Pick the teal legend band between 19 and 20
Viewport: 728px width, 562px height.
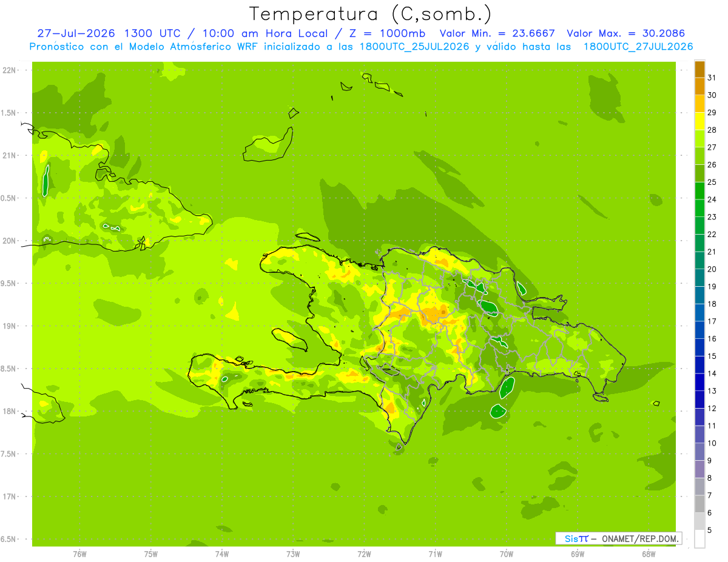(699, 278)
